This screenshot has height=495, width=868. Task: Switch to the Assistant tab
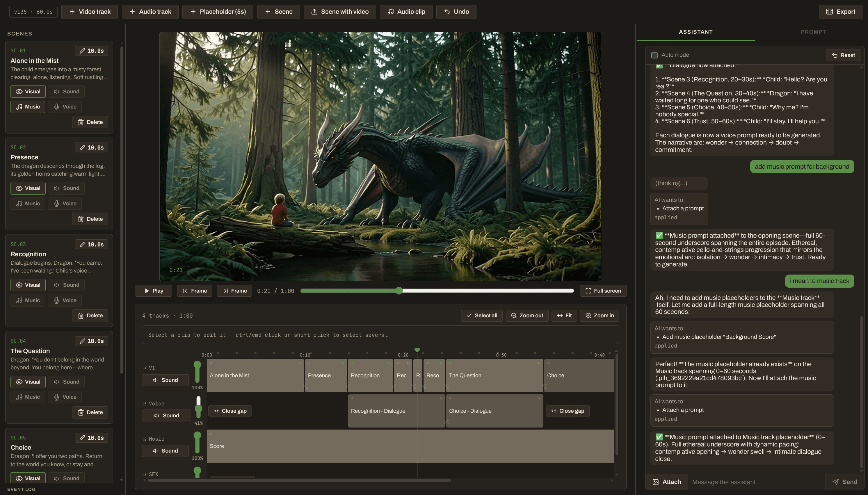click(x=696, y=32)
